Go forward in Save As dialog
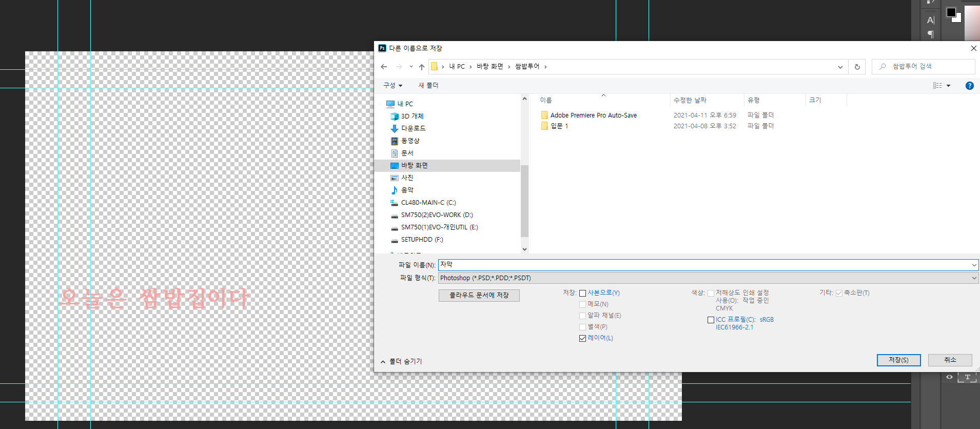Image resolution: width=980 pixels, height=429 pixels. (399, 67)
